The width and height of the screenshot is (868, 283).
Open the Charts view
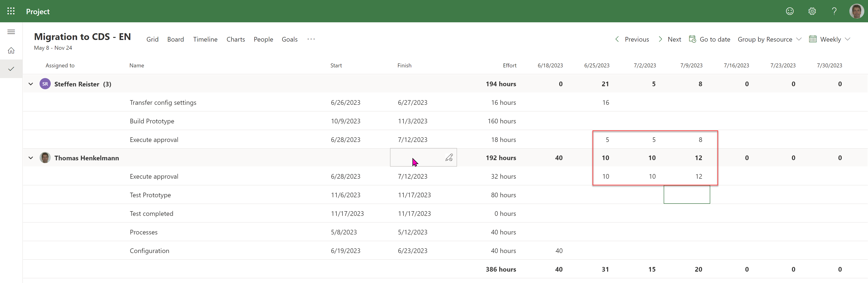[x=236, y=39]
